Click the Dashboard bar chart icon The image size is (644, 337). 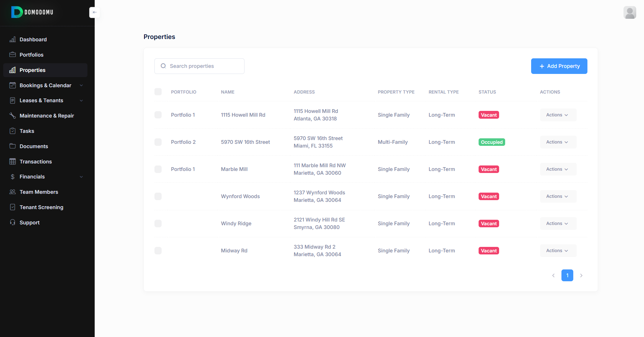(12, 40)
